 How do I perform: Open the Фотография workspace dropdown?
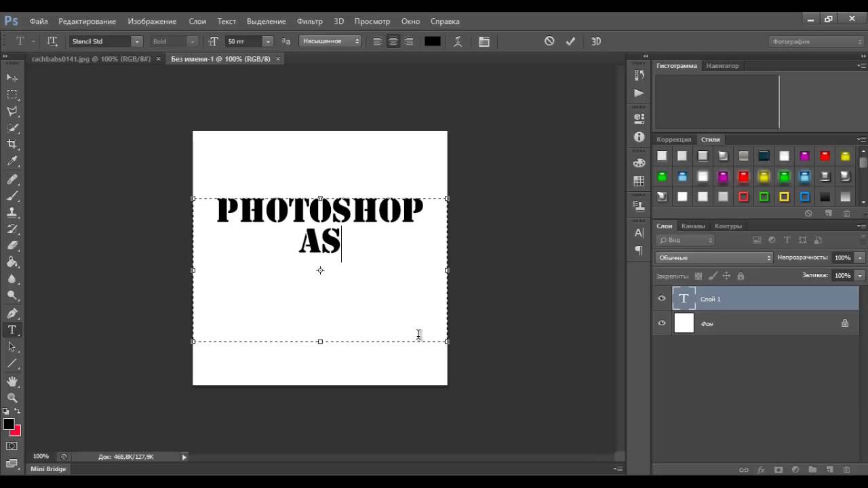pos(816,41)
